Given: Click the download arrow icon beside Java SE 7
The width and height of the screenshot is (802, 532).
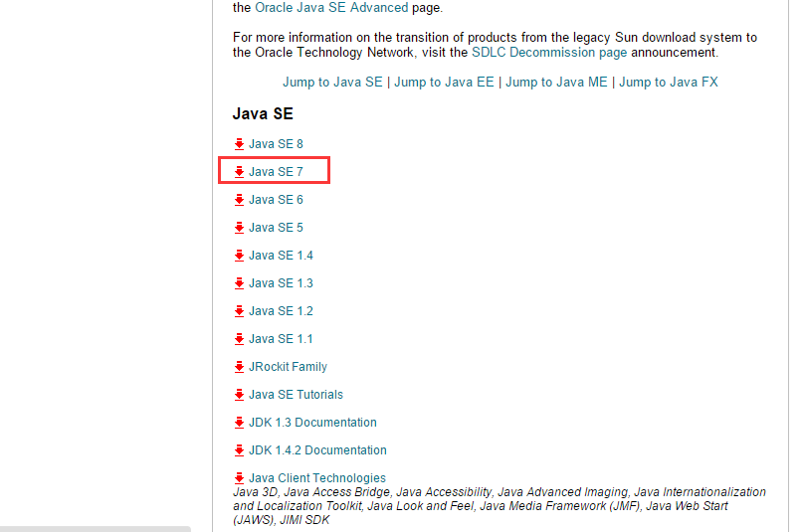Looking at the screenshot, I should 239,172.
